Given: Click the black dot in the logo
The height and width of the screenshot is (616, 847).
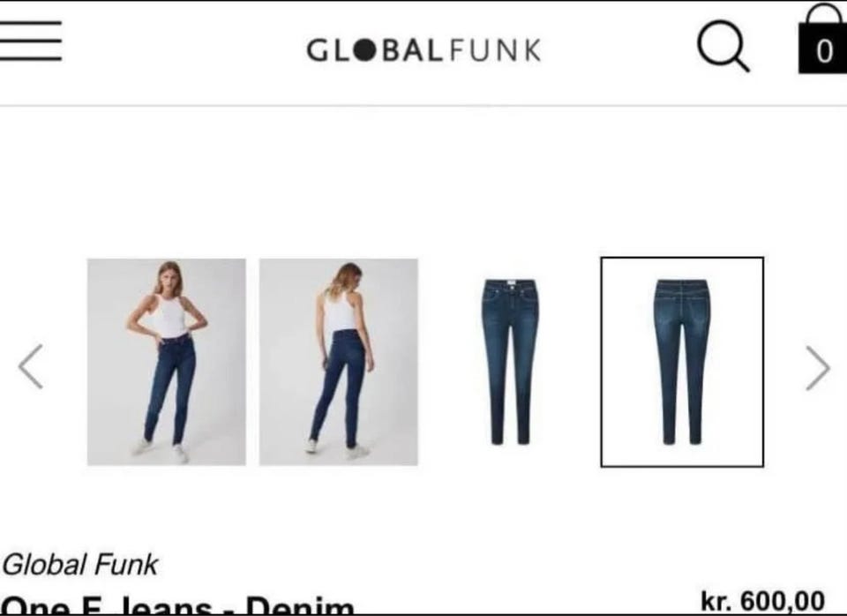Looking at the screenshot, I should tap(364, 50).
